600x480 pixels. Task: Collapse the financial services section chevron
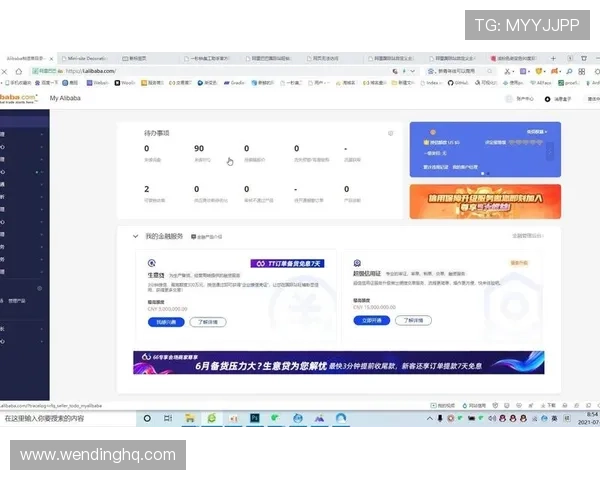tap(135, 237)
